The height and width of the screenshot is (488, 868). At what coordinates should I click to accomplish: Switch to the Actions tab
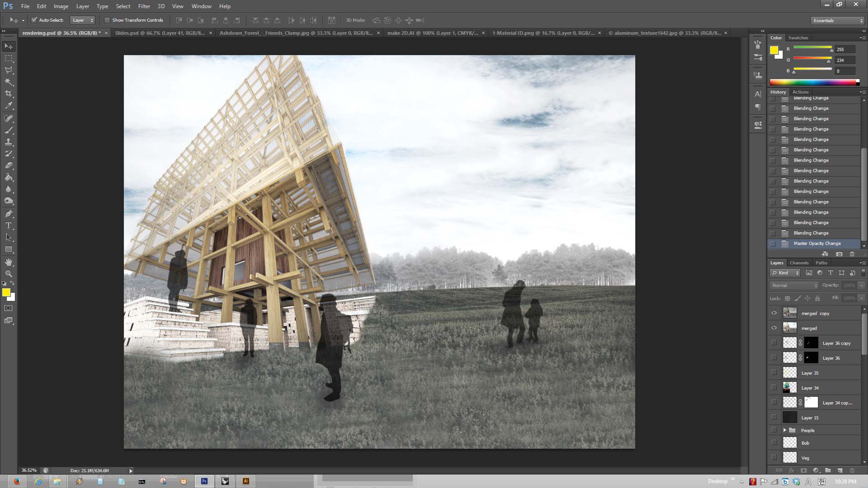[800, 92]
